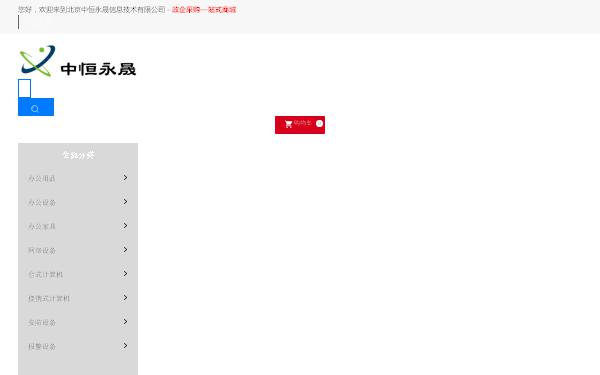Expand the chevron beside 便携式计算机
600x375 pixels.
tap(125, 298)
